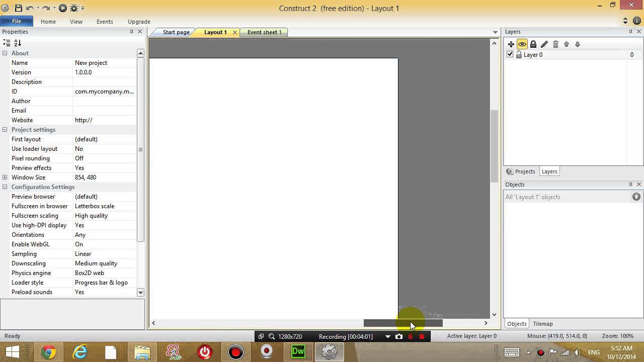Click the Objects panel round arrow button
644x362 pixels.
point(636,197)
